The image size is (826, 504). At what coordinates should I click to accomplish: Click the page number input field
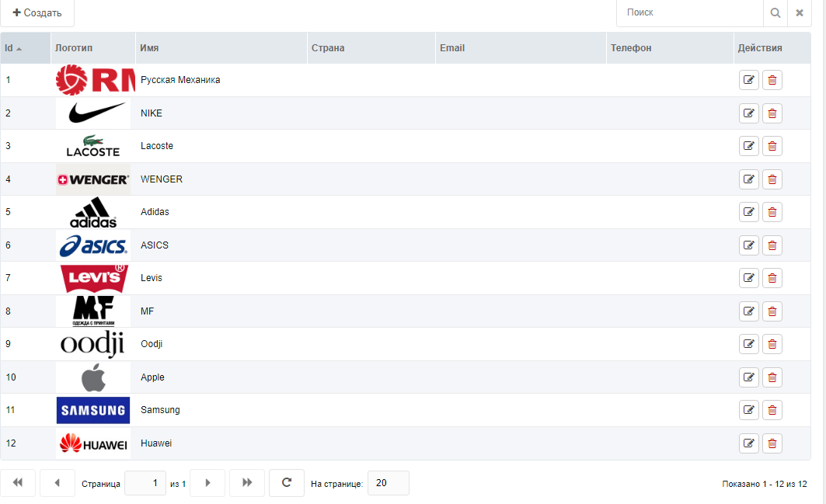[145, 483]
